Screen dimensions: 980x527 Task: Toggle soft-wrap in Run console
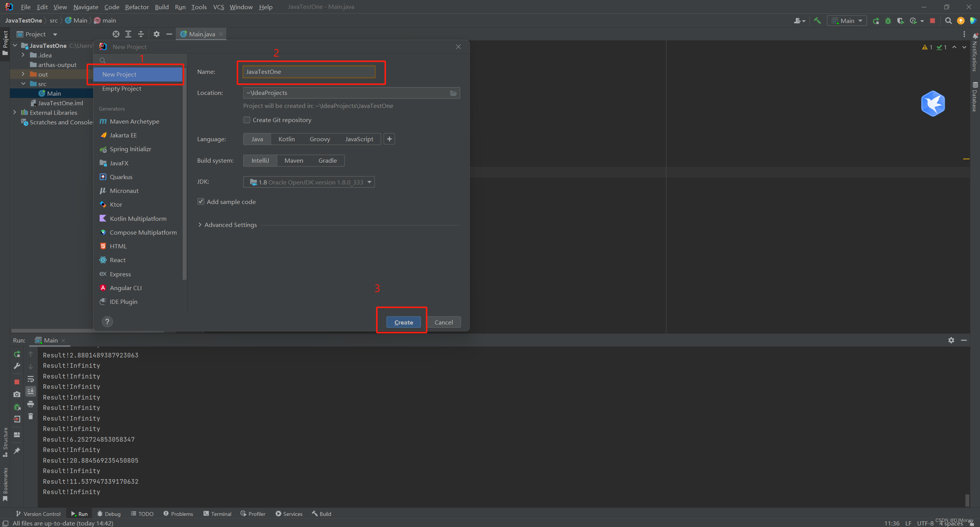point(31,379)
